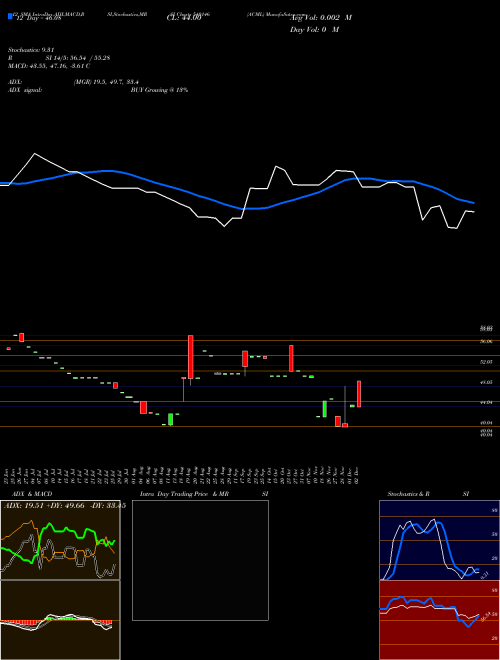Click the MACD values line
The image size is (500, 660).
pos(49,66)
